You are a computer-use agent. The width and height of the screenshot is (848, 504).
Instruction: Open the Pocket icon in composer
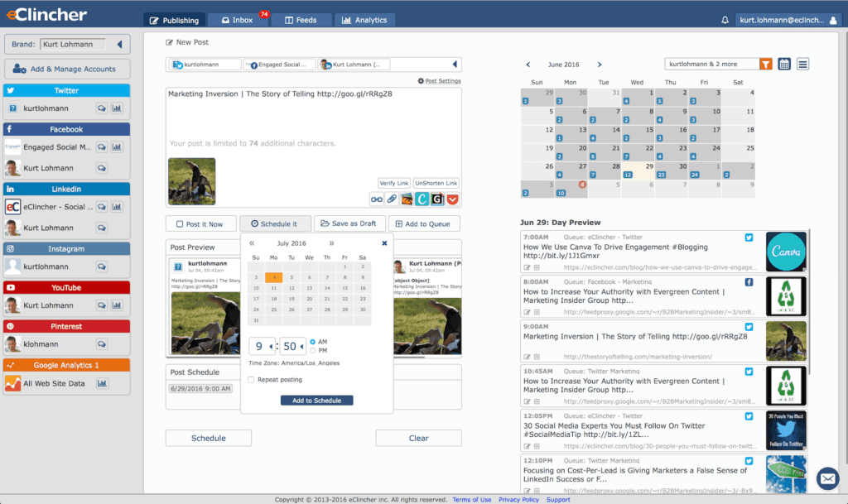tap(453, 199)
